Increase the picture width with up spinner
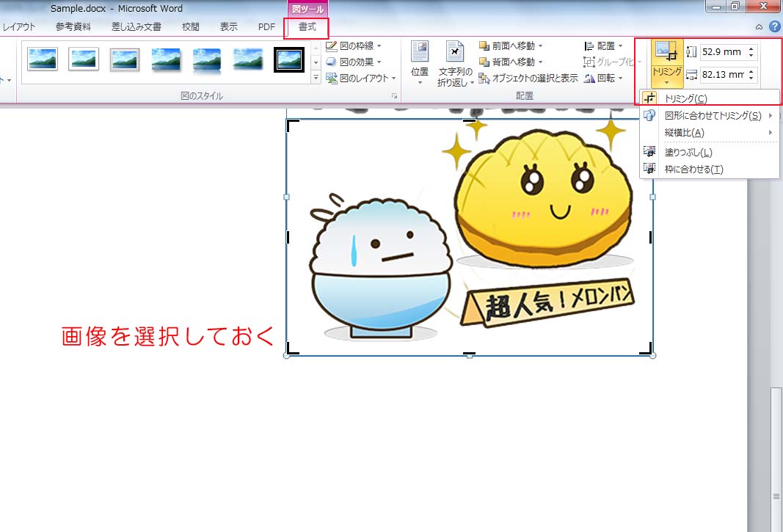The height and width of the screenshot is (532, 783). coord(751,71)
